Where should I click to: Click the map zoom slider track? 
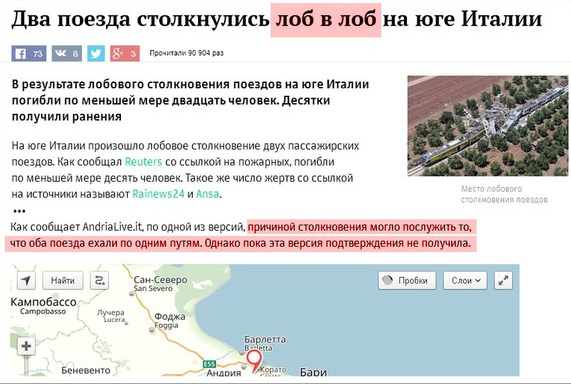point(26,365)
